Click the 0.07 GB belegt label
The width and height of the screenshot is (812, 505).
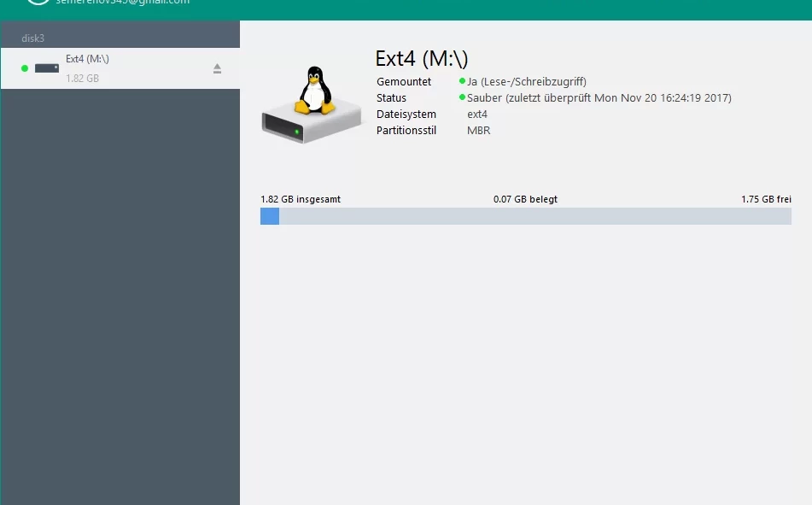pyautogui.click(x=525, y=199)
